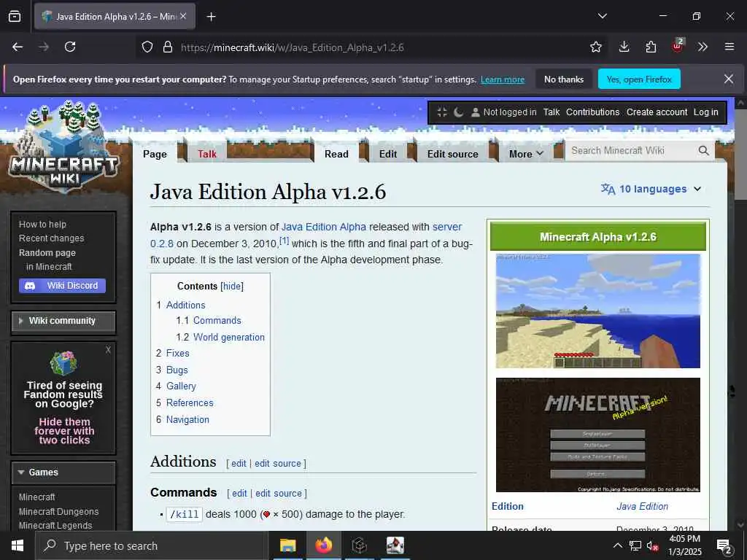This screenshot has height=560, width=747.
Task: Open File Explorer from the taskbar
Action: point(287,545)
